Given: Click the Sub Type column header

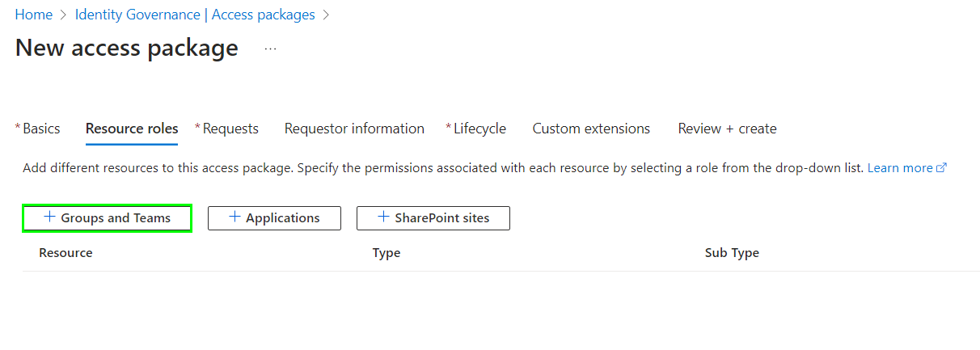Looking at the screenshot, I should coord(732,253).
